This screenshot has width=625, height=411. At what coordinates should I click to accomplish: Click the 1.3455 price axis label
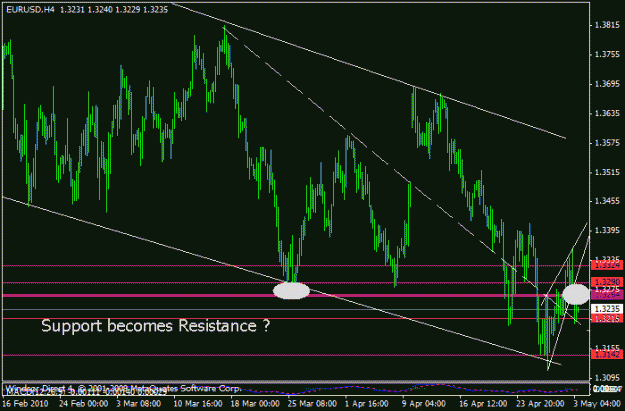click(607, 201)
